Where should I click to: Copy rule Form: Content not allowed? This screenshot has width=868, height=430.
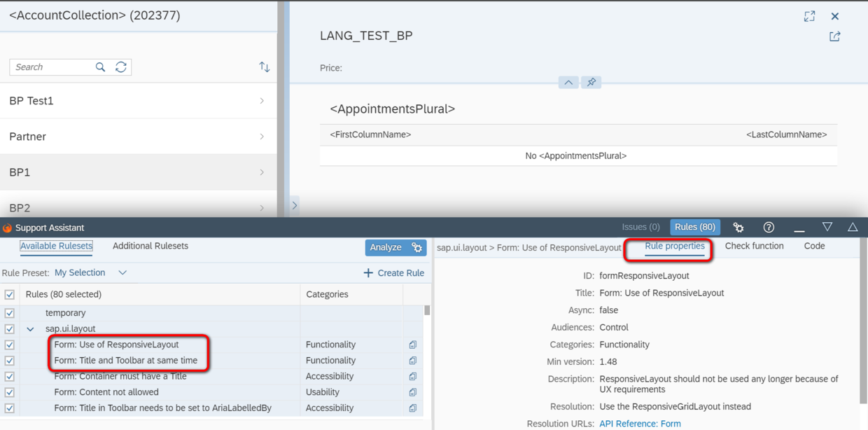tap(413, 392)
